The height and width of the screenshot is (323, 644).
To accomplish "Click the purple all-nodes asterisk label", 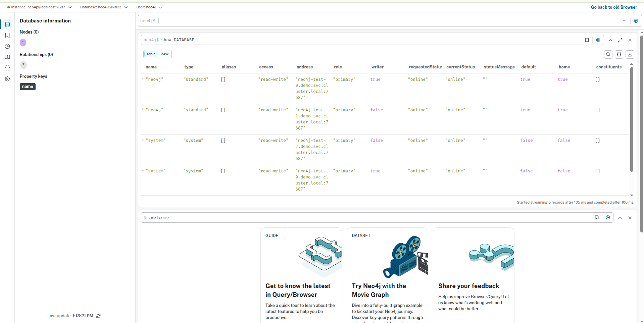I will tap(23, 43).
